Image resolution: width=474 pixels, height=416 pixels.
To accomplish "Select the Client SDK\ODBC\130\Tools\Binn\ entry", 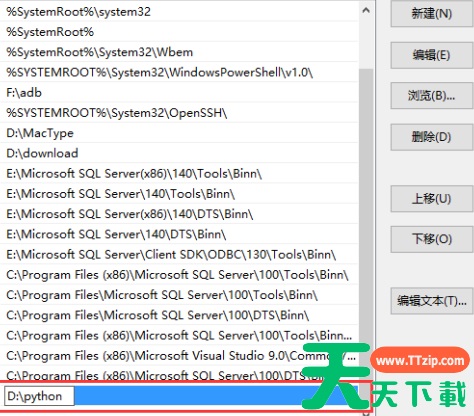I will [x=179, y=255].
